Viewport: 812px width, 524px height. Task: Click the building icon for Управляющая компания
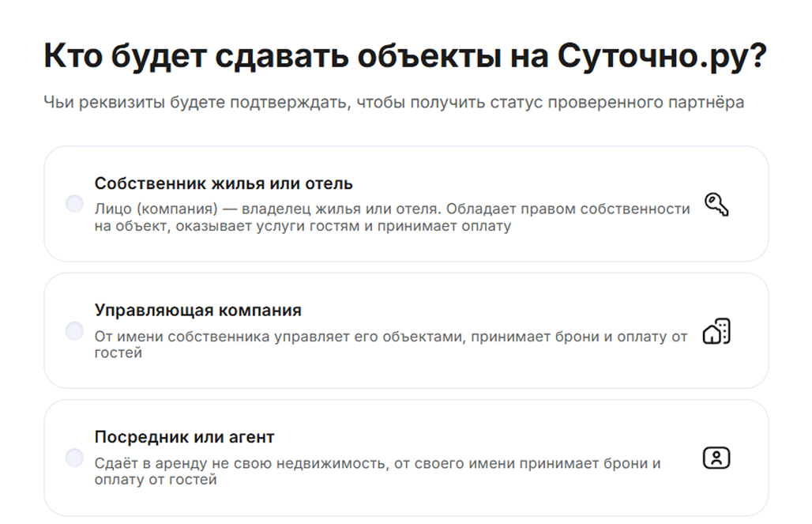(x=716, y=331)
